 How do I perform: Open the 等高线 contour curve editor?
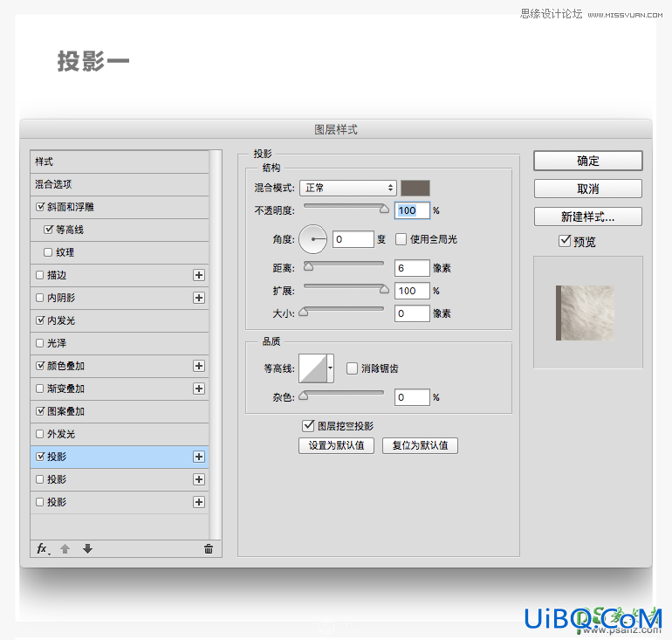click(x=312, y=368)
